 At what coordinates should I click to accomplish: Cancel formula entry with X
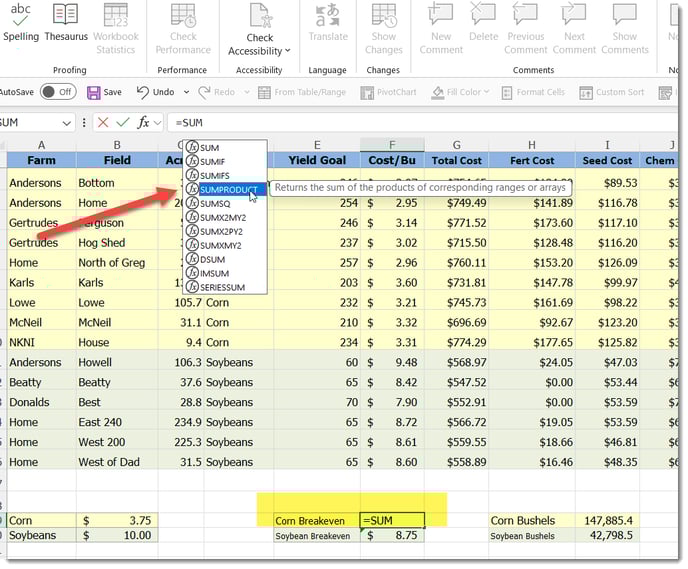(103, 122)
